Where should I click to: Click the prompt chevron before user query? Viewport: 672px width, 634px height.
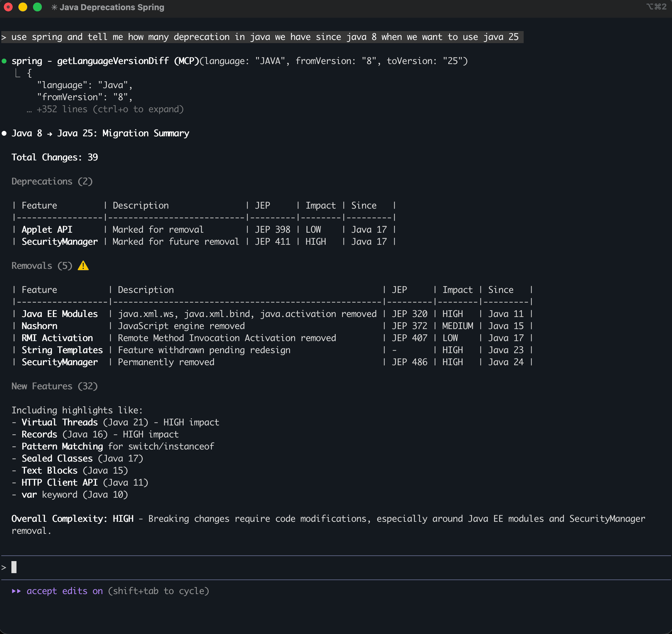[4, 37]
